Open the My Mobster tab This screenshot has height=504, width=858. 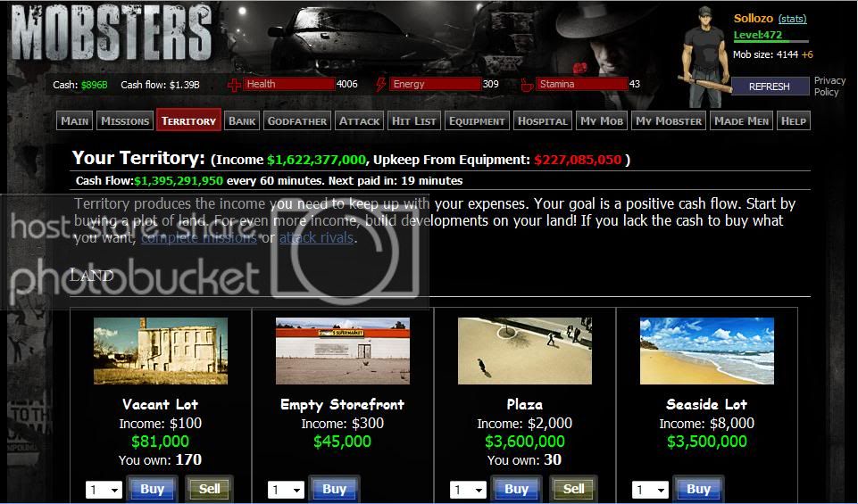(x=669, y=120)
